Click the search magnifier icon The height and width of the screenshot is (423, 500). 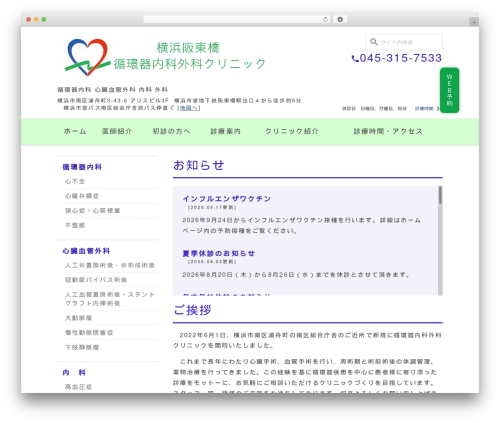pos(374,42)
